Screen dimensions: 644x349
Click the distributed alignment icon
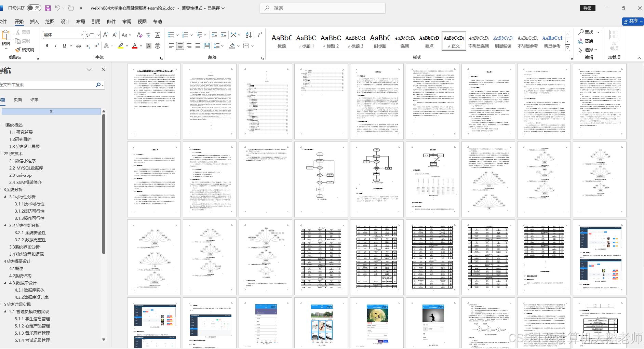(207, 46)
